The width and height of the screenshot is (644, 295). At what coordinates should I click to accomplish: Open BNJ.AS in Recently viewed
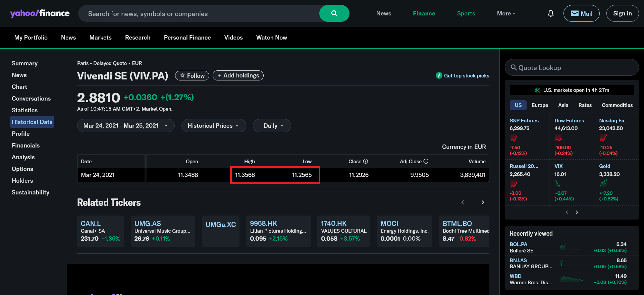click(518, 260)
